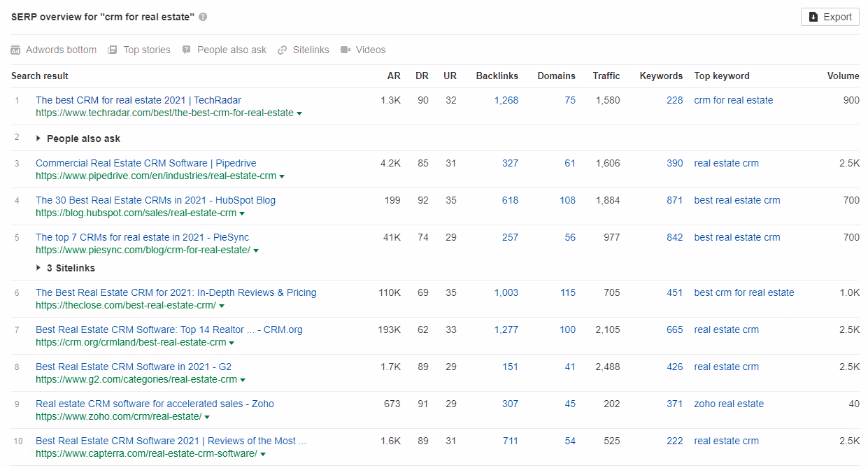Image resolution: width=868 pixels, height=468 pixels.
Task: Click backlinks count 1,277 for CRM.org
Action: [x=506, y=329]
